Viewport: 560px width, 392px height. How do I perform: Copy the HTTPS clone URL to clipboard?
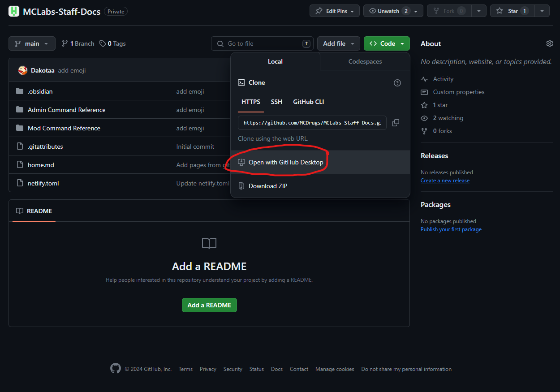tap(396, 123)
